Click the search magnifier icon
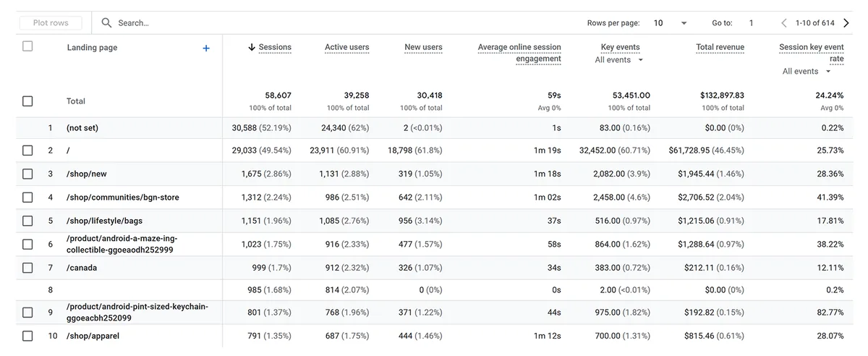 [x=107, y=23]
